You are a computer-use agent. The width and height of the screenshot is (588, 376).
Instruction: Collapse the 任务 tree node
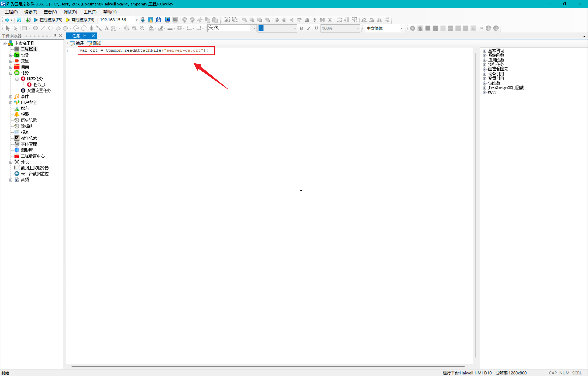11,73
